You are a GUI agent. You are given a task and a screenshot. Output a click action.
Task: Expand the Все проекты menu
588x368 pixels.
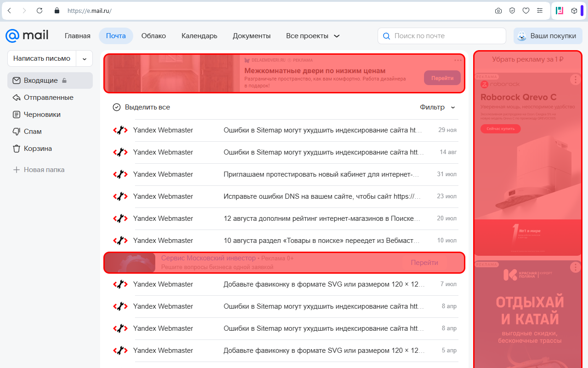click(313, 36)
